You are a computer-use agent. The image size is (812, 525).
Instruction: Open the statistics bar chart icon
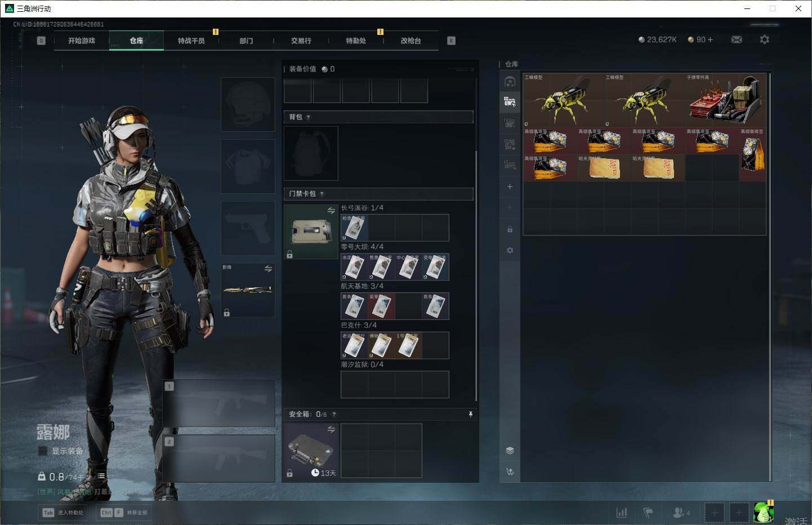point(622,513)
